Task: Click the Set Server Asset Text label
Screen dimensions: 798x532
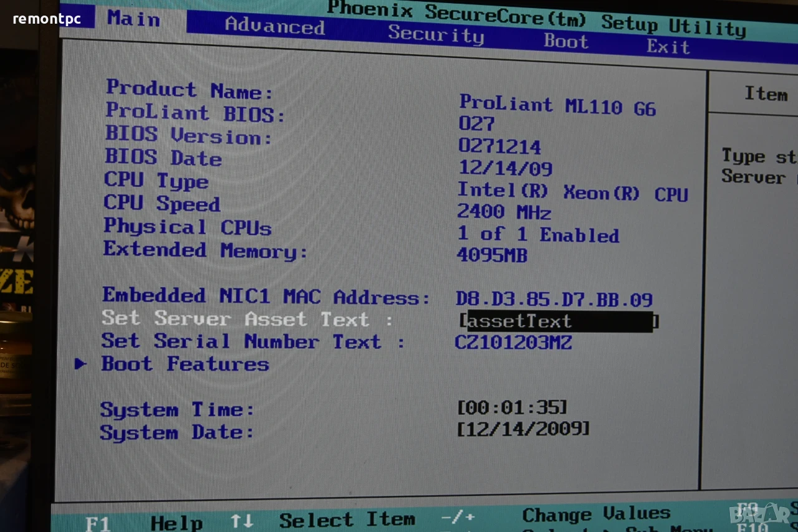Action: pos(248,318)
